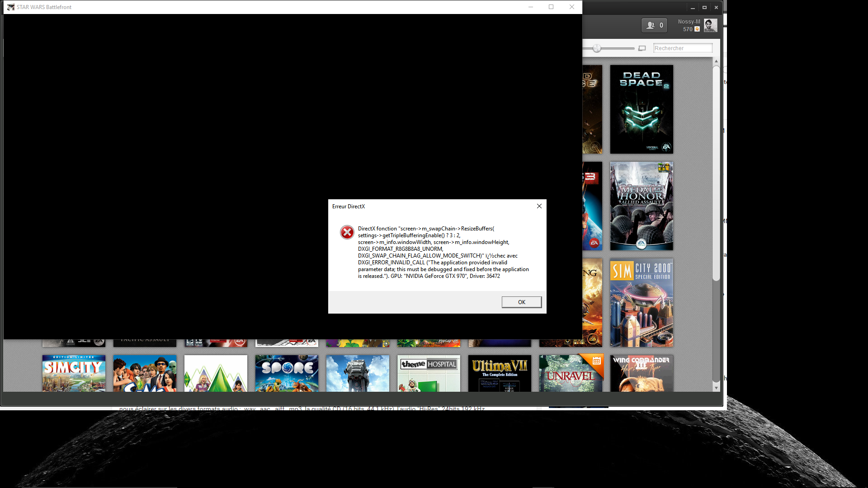The height and width of the screenshot is (488, 868).
Task: Click the Nossy-M username text
Action: [689, 22]
